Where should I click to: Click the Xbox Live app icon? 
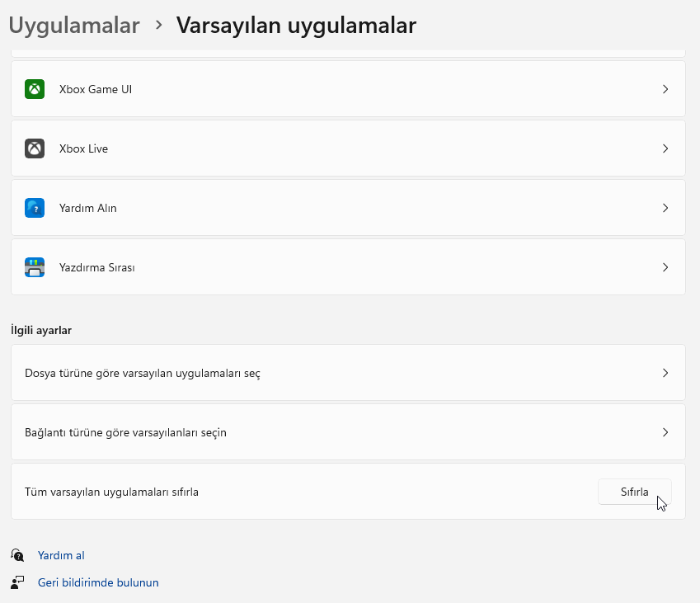34,148
